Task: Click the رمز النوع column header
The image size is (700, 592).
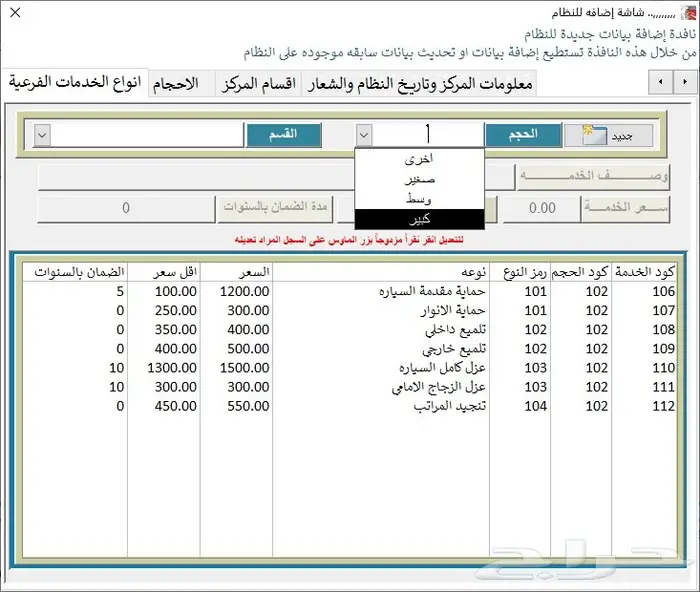Action: coord(520,272)
